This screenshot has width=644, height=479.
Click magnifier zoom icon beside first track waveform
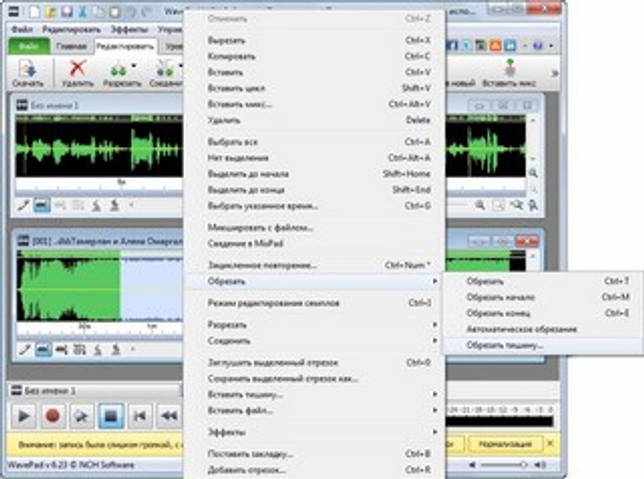tap(533, 173)
